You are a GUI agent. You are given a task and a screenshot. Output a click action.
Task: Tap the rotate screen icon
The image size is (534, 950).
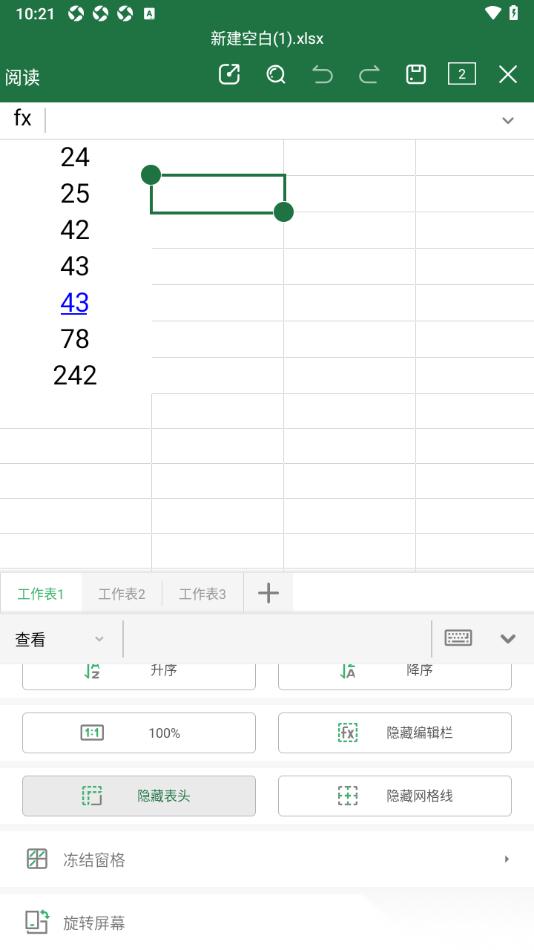(37, 922)
